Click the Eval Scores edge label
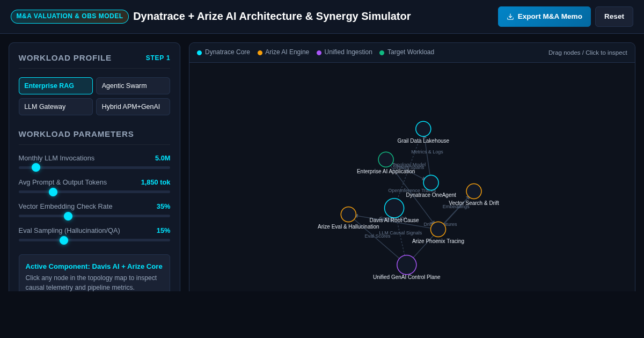Screen dimensions: 644x338 coord(377,236)
